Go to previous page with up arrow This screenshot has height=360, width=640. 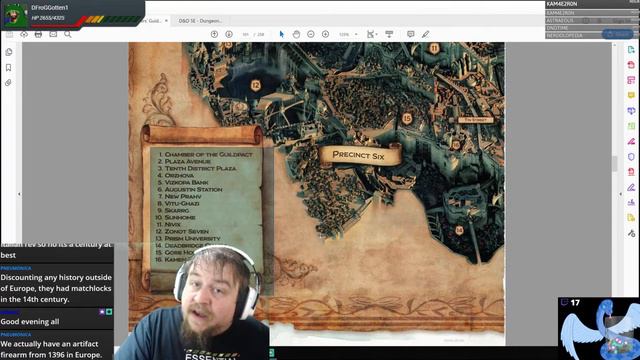tap(214, 34)
